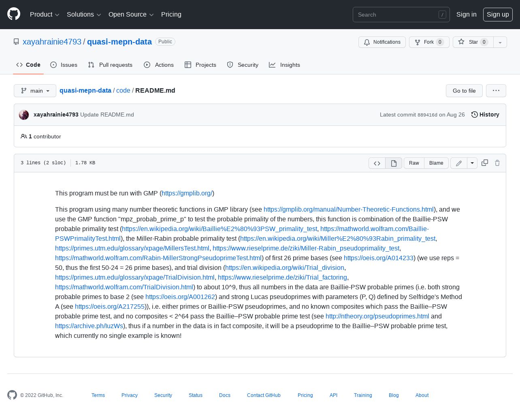This screenshot has height=420, width=520.
Task: Open the footer Security link
Action: click(163, 395)
